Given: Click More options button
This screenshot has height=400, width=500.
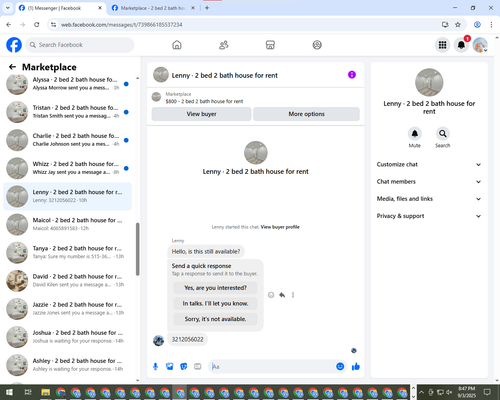Looking at the screenshot, I should (x=306, y=114).
